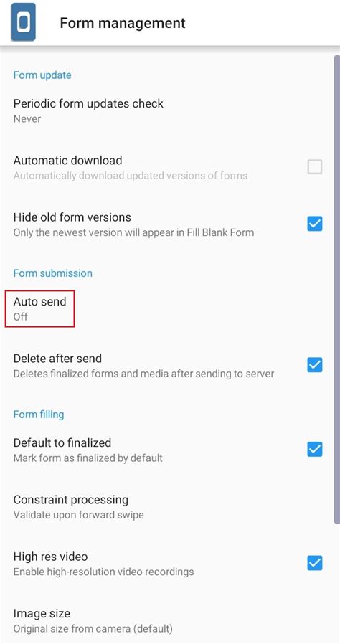Tap the ODK Collect app icon
Image resolution: width=340 pixels, height=644 pixels.
pyautogui.click(x=24, y=22)
